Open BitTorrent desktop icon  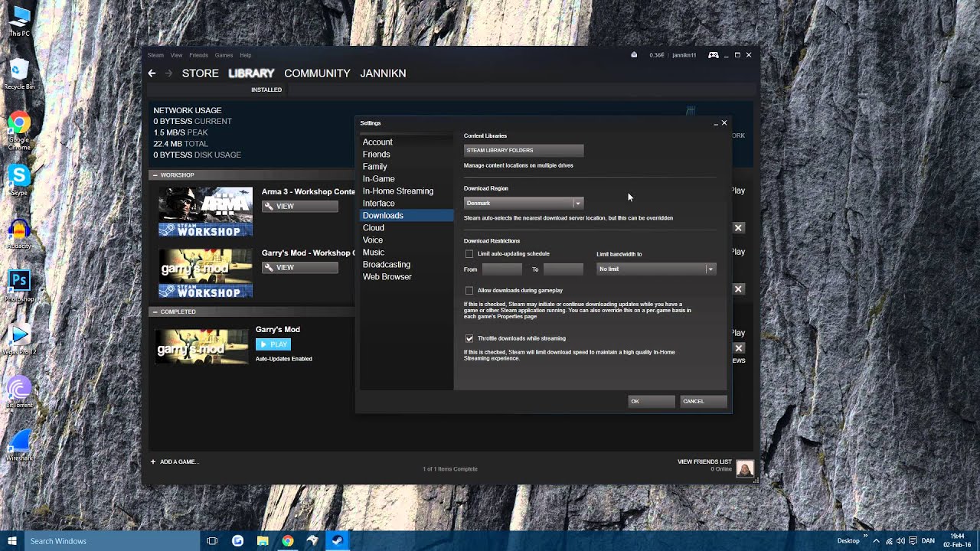19,392
